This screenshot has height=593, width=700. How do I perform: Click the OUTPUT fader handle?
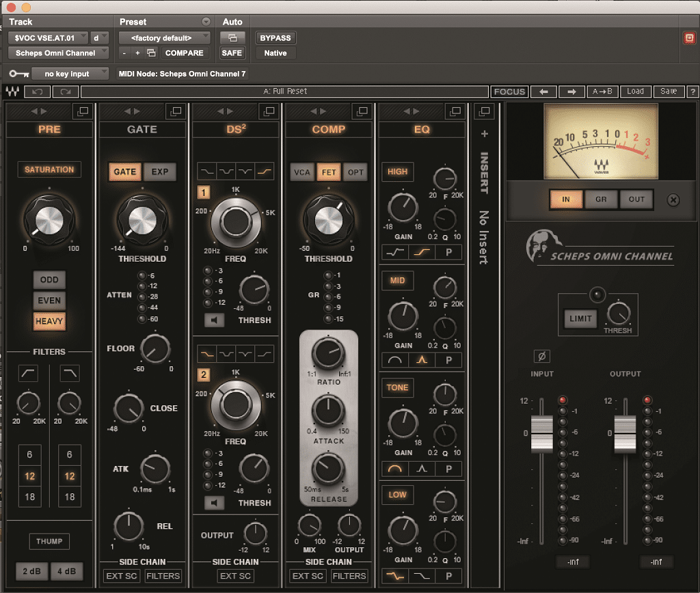pyautogui.click(x=625, y=434)
